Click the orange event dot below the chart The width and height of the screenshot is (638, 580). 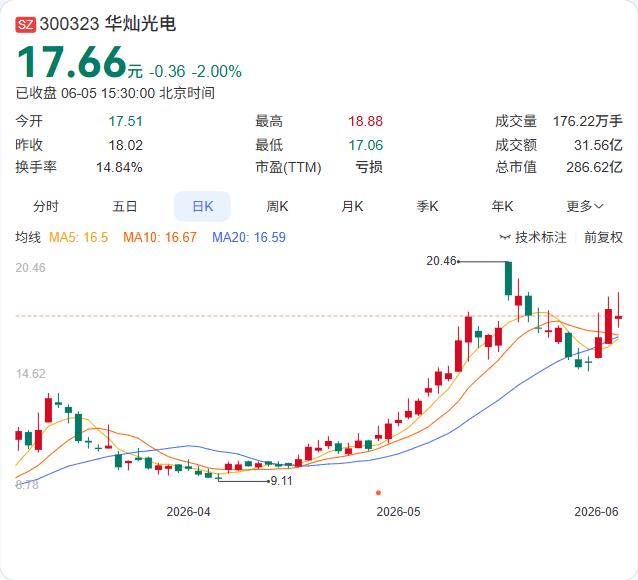point(378,492)
